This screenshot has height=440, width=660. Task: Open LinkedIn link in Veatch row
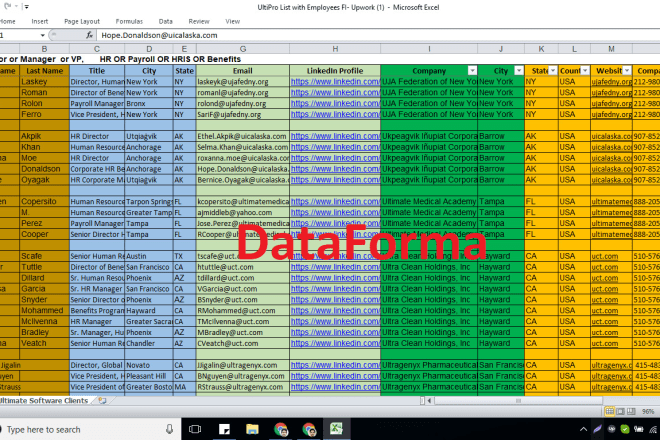click(x=335, y=343)
